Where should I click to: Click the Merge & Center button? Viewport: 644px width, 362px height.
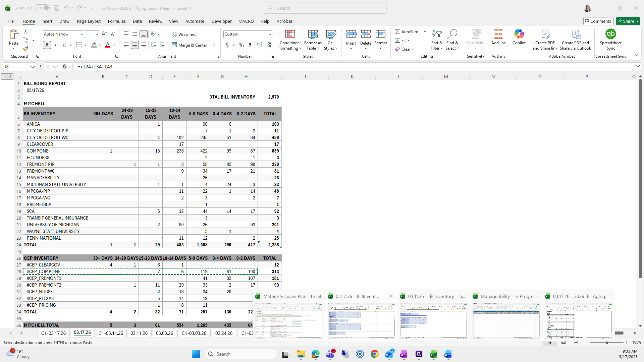pyautogui.click(x=190, y=45)
